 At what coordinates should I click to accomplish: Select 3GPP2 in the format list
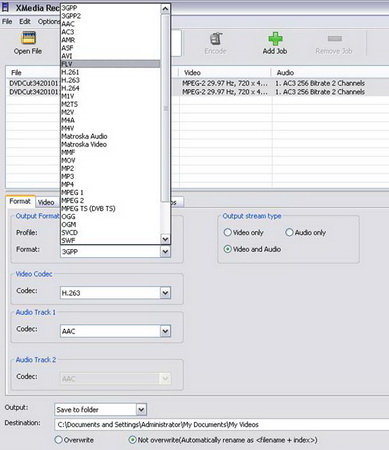[110, 16]
